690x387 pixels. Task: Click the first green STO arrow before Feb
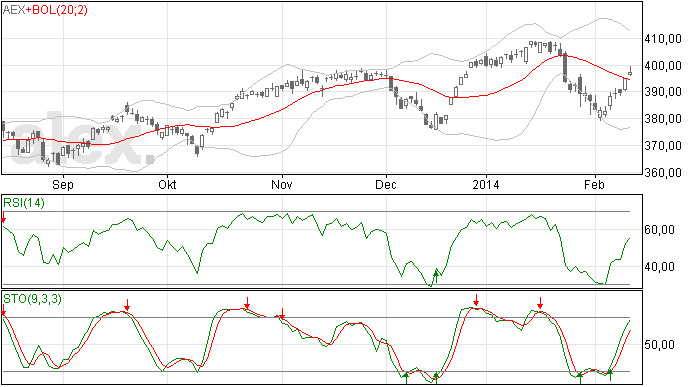point(580,378)
